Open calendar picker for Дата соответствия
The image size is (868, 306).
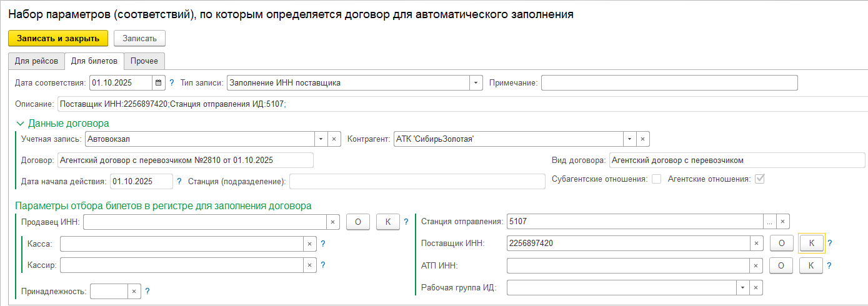(158, 82)
